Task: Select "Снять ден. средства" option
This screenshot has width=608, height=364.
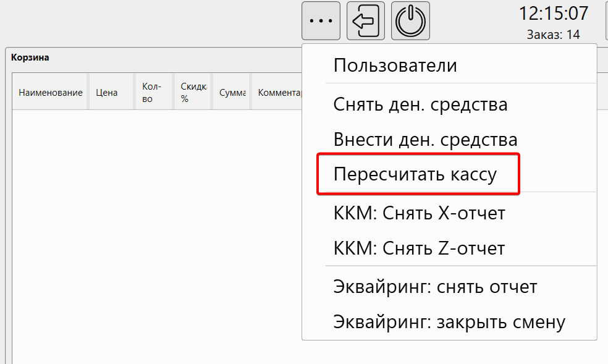Action: (x=420, y=104)
